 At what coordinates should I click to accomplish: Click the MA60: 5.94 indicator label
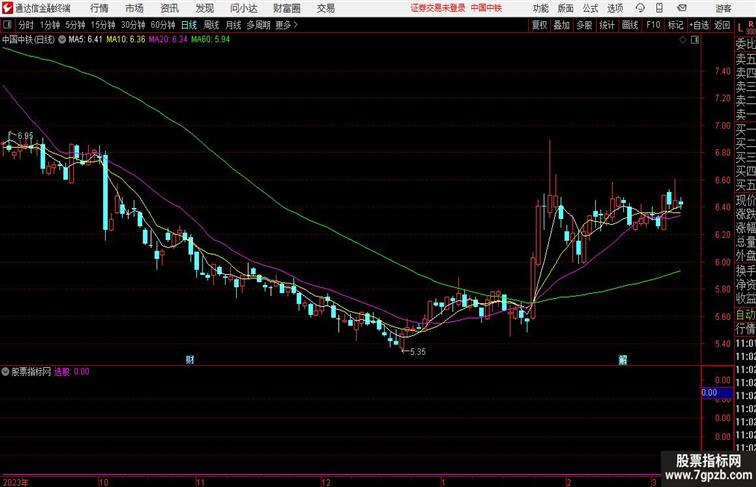pyautogui.click(x=211, y=40)
